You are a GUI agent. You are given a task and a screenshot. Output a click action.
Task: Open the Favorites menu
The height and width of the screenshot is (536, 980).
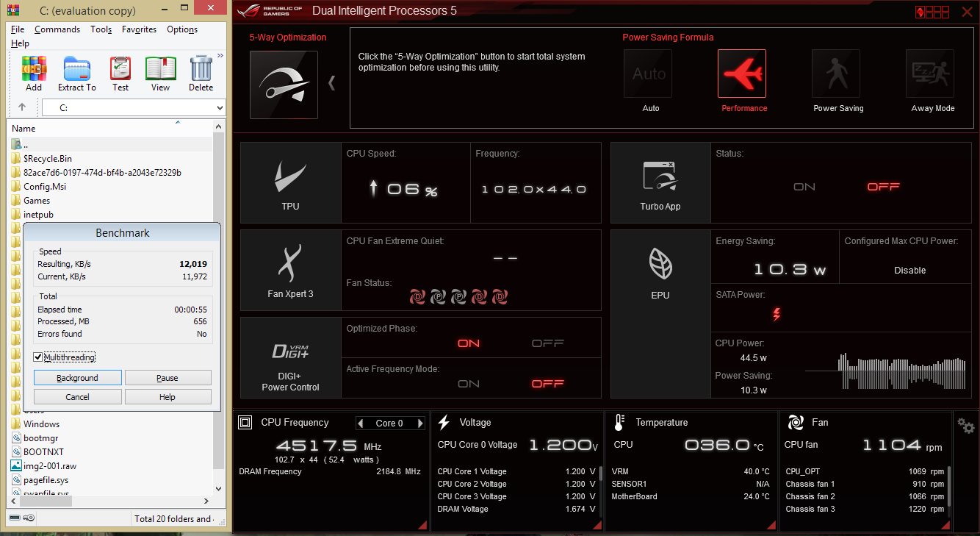coord(139,29)
